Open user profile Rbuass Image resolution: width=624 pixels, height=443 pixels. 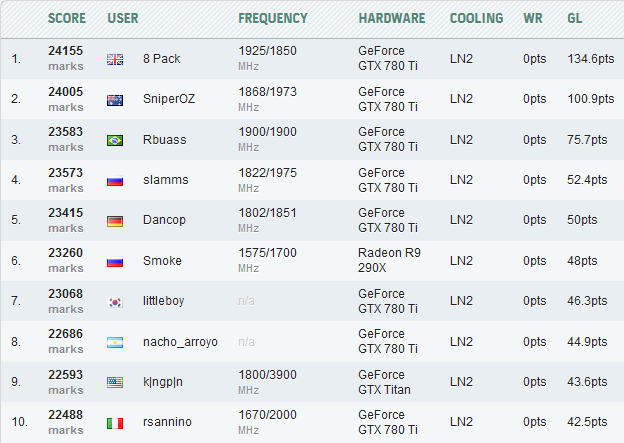165,140
